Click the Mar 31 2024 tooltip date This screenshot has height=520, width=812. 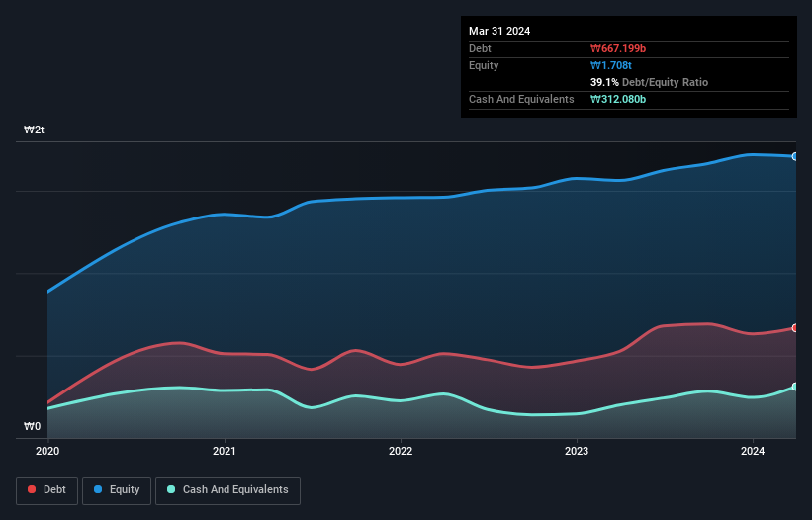pos(499,31)
